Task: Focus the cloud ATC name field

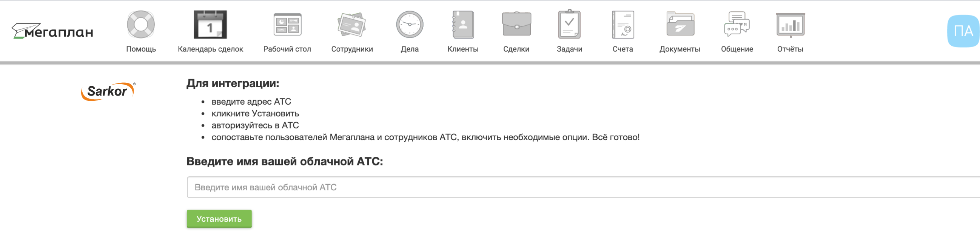Action: 571,187
